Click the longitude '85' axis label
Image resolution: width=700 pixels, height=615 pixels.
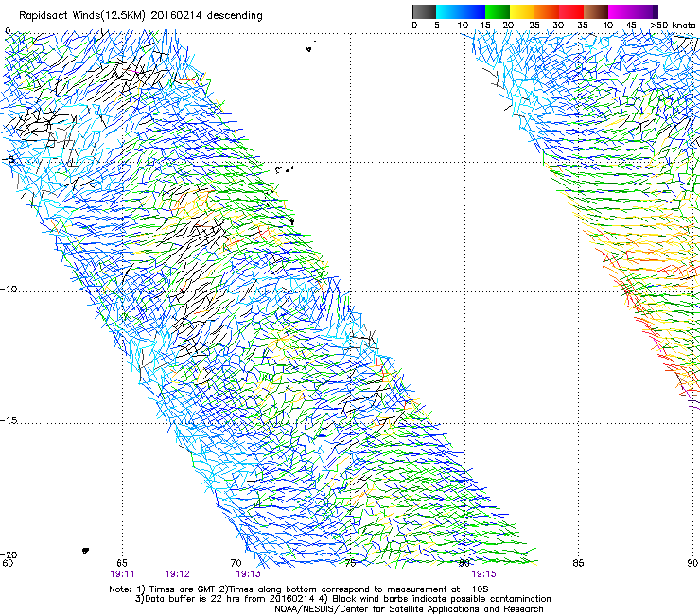pos(578,563)
